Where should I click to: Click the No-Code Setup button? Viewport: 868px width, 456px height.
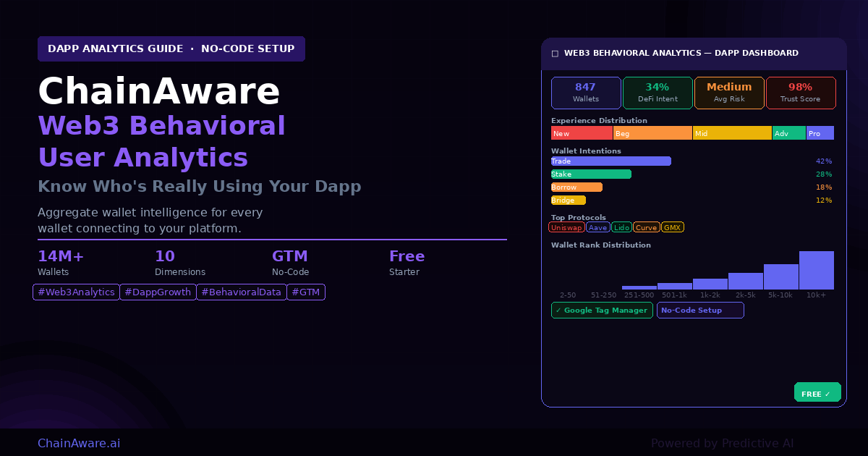click(699, 311)
